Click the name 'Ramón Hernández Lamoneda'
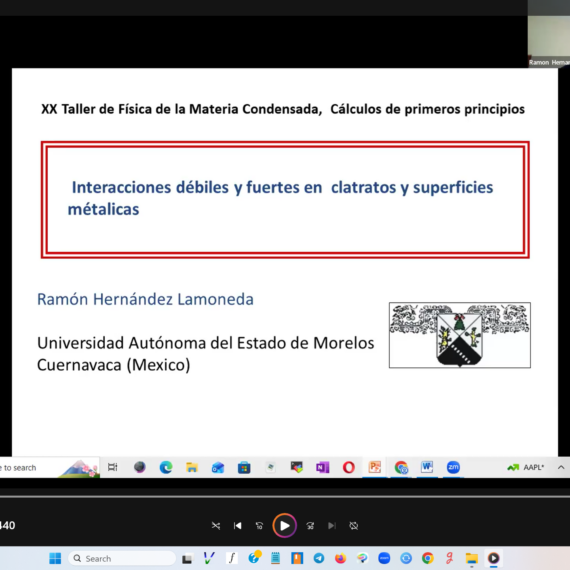The height and width of the screenshot is (570, 570). (145, 299)
